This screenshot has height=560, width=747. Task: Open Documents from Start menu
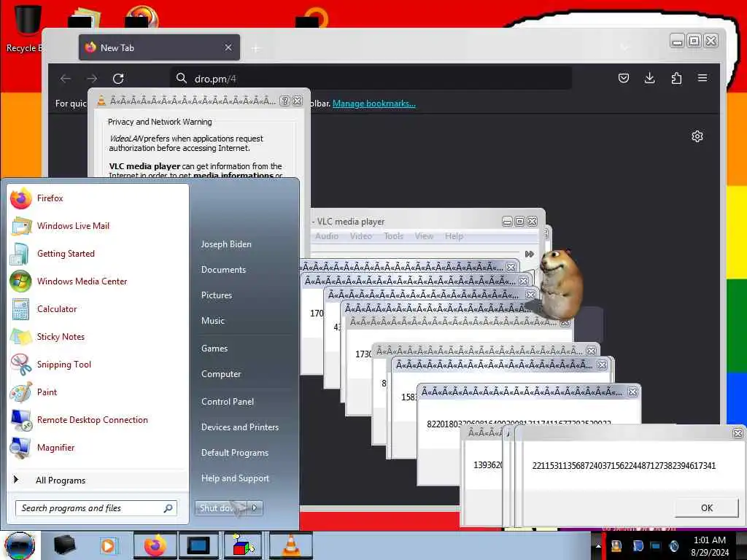(223, 270)
